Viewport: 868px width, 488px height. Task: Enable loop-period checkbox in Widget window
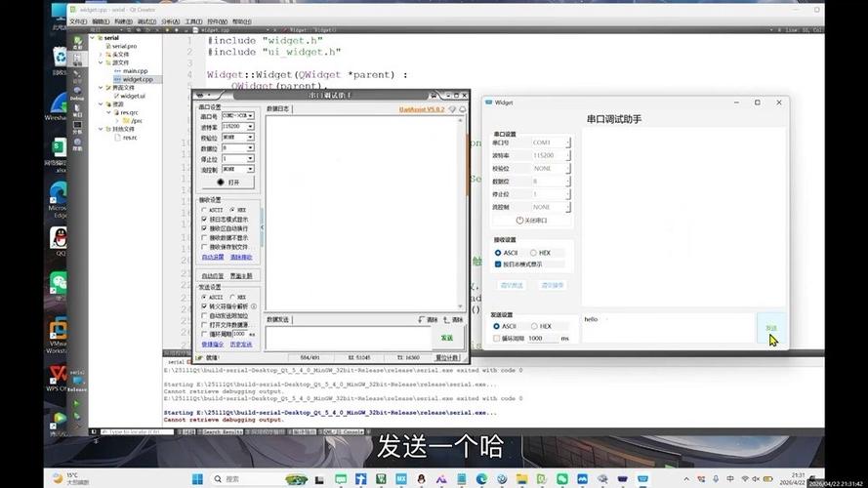pos(497,338)
